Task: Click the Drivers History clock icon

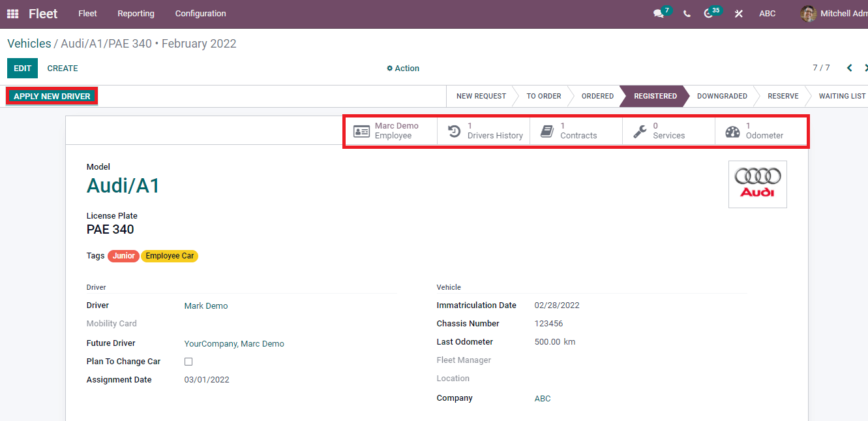Action: pos(454,131)
